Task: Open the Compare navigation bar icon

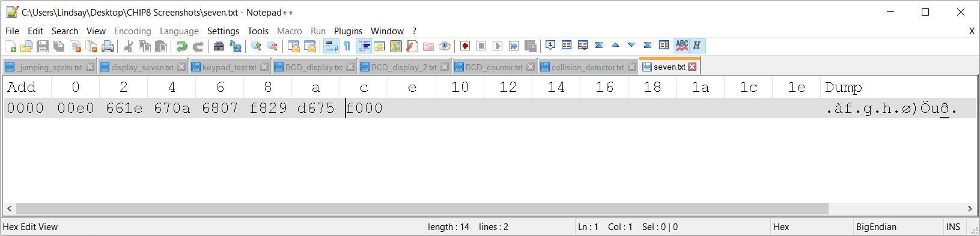Action: coord(664,45)
